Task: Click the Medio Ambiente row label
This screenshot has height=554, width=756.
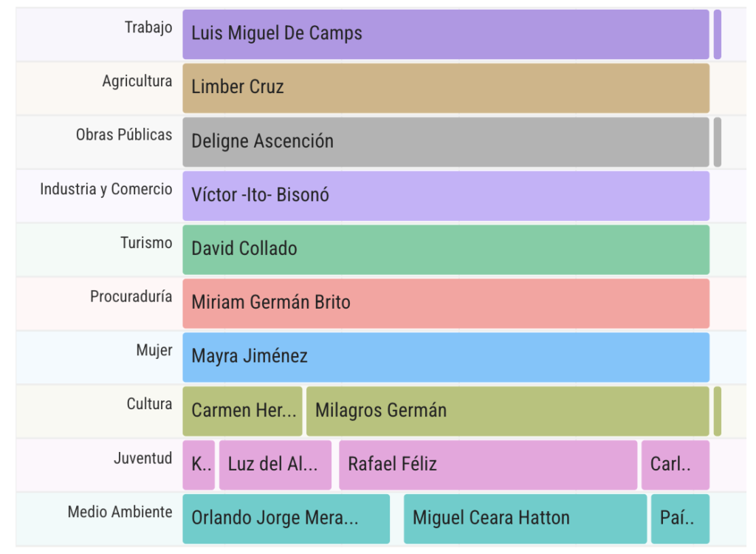Action: click(x=120, y=512)
